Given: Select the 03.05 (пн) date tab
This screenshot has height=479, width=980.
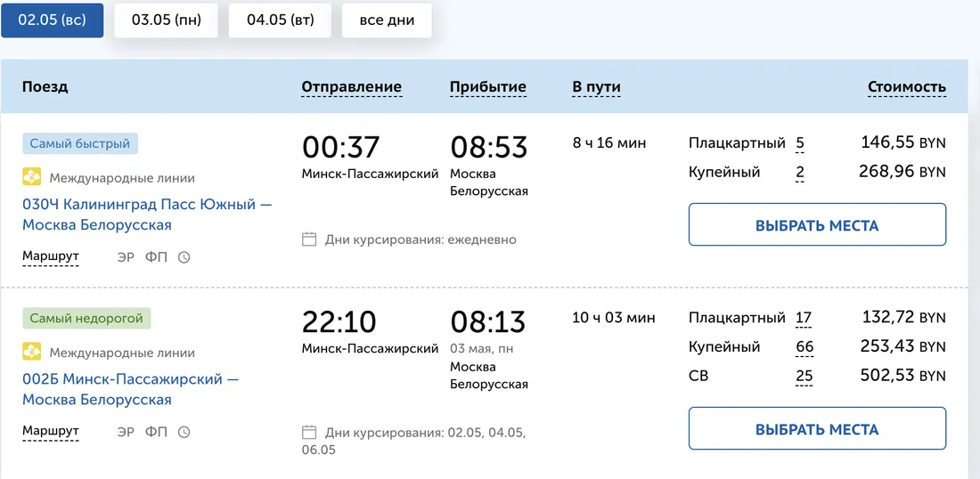Looking at the screenshot, I should pos(167,20).
